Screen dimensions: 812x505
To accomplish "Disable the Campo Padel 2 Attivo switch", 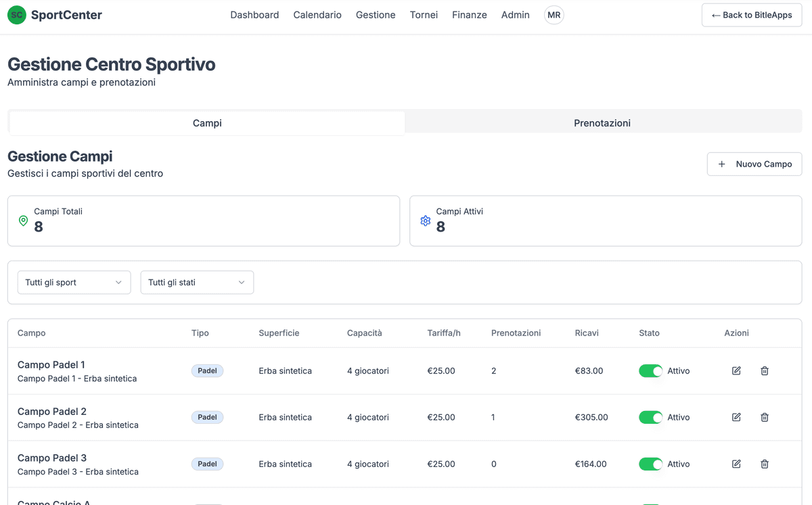I will tap(651, 418).
